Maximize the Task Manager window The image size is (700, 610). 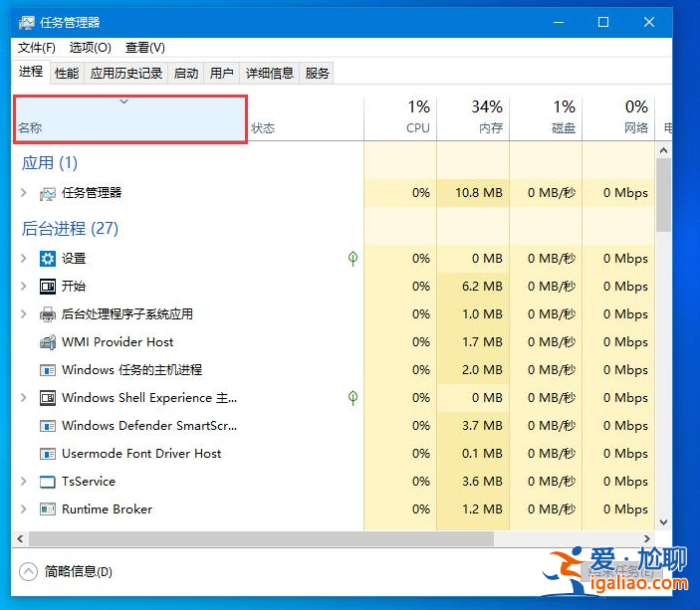click(x=603, y=22)
